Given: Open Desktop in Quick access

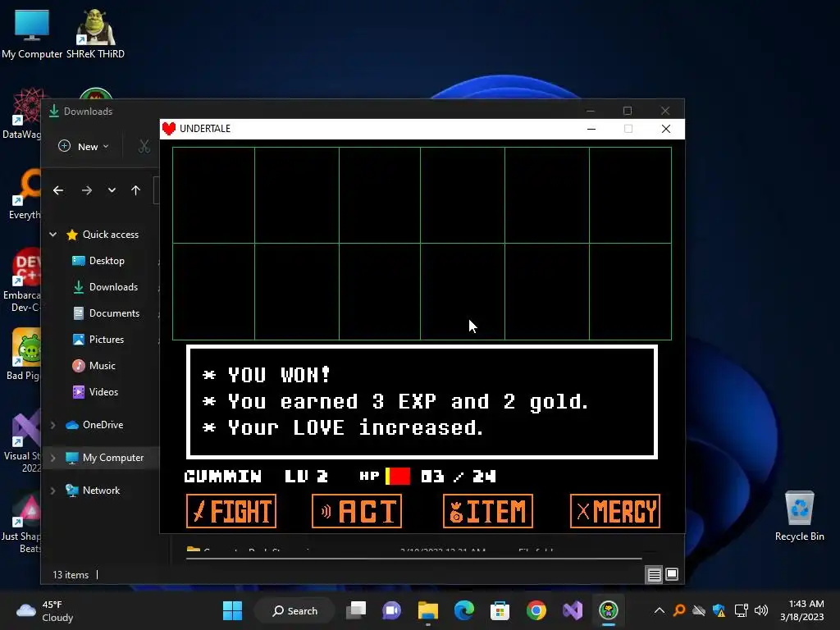Looking at the screenshot, I should coord(107,261).
